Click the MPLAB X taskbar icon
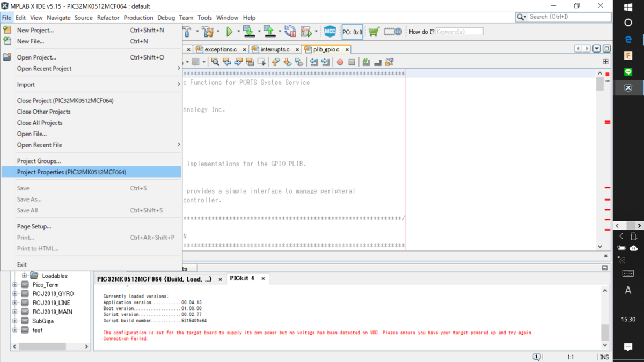The width and height of the screenshot is (644, 362). pos(628,88)
